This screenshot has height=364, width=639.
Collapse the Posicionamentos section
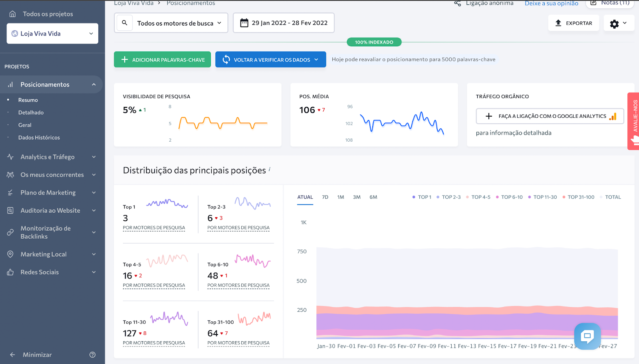(94, 85)
